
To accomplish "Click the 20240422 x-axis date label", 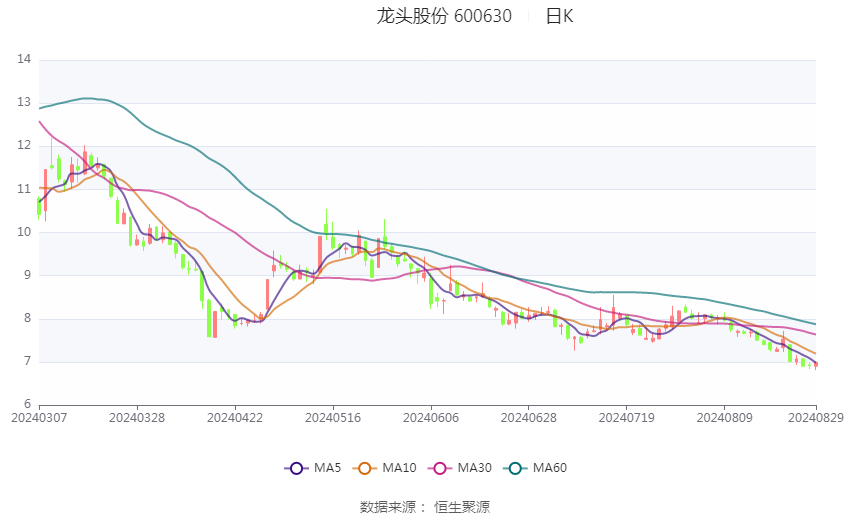I will pyautogui.click(x=235, y=418).
